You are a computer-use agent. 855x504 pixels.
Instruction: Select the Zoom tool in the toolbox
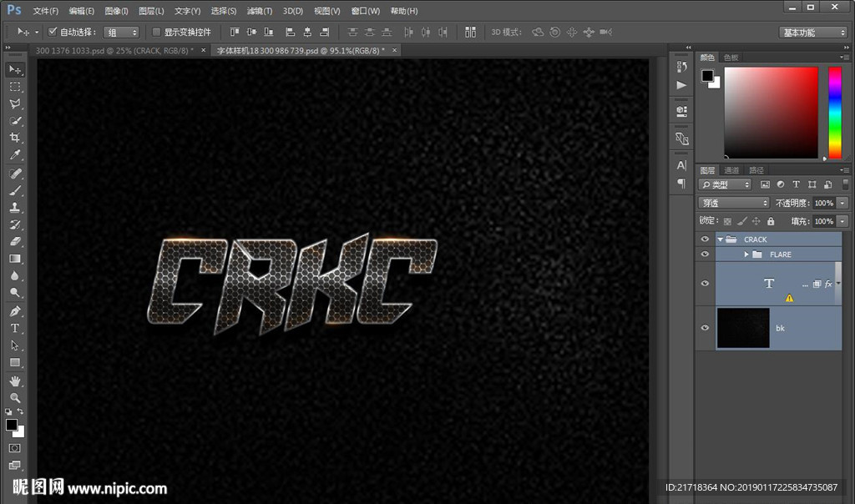pos(15,398)
